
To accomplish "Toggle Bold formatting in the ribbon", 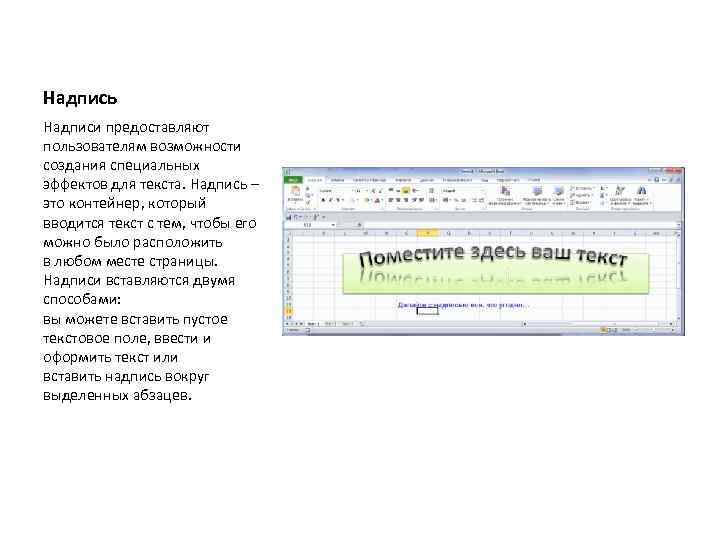I will [323, 200].
